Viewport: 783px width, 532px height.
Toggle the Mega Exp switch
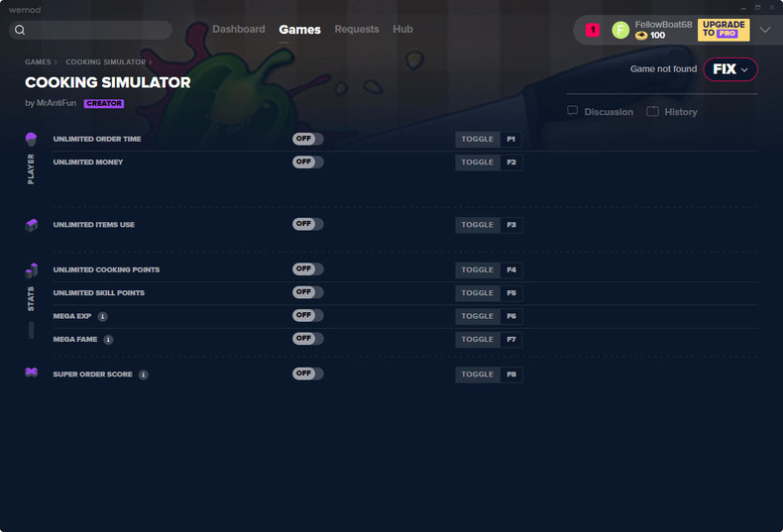click(307, 315)
